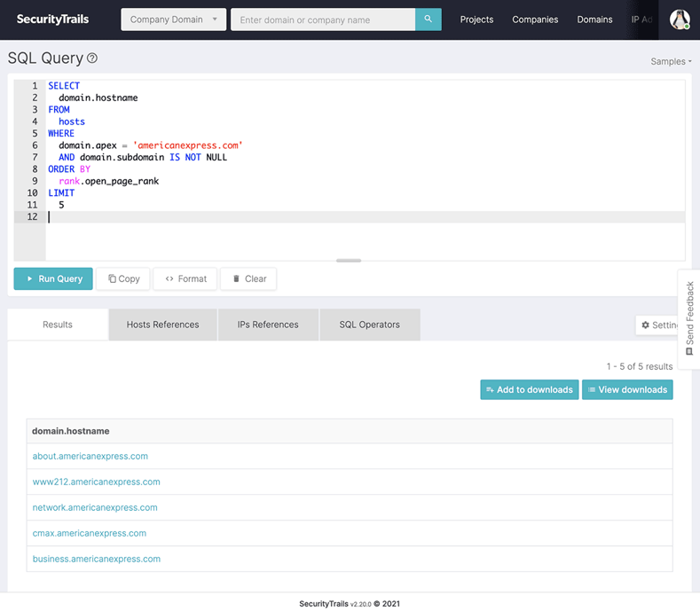Click domain.hostname on editor line 2
This screenshot has width=700, height=611.
[x=98, y=98]
